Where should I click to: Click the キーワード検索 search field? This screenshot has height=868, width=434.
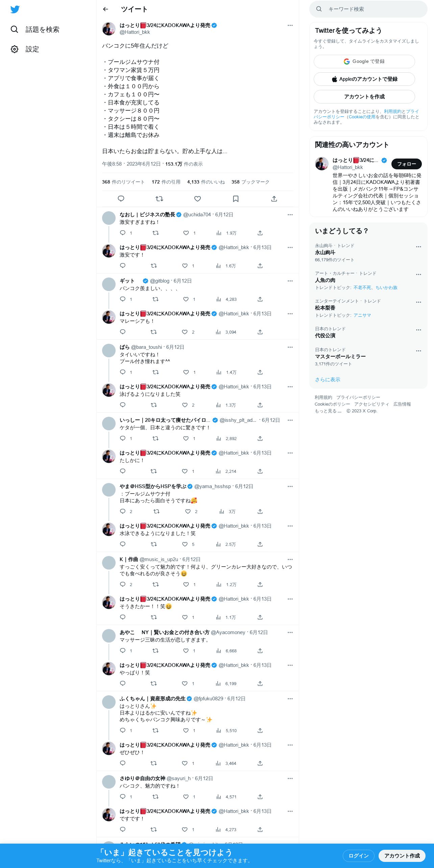[368, 9]
